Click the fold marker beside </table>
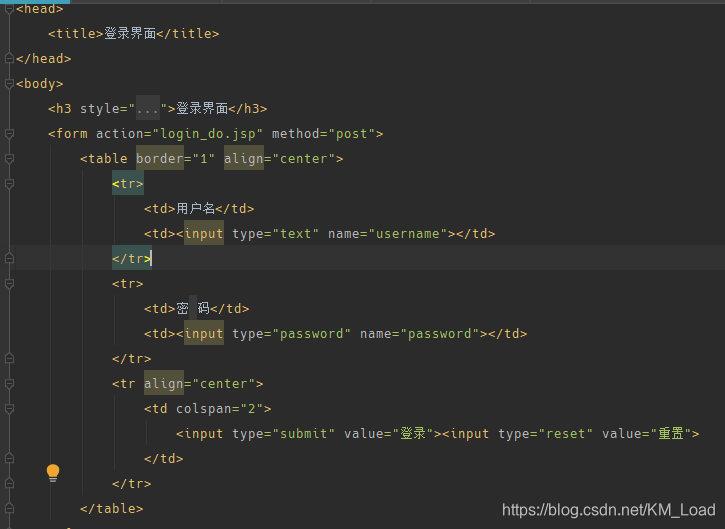Image resolution: width=725 pixels, height=529 pixels. 9,508
